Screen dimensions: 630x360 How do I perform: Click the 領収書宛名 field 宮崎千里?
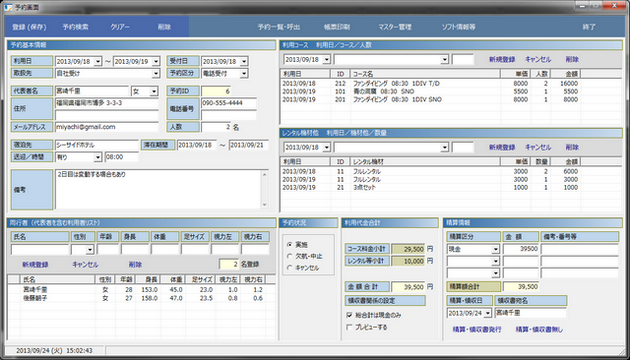click(x=531, y=313)
